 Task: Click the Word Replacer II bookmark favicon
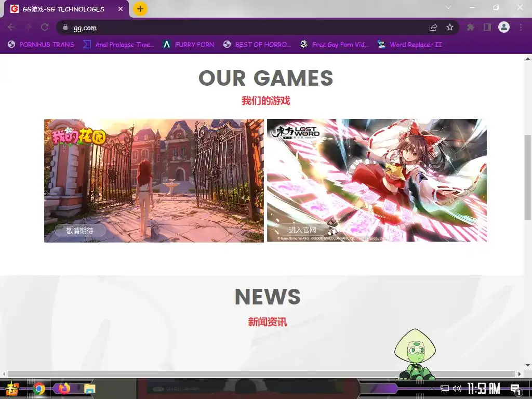(381, 45)
